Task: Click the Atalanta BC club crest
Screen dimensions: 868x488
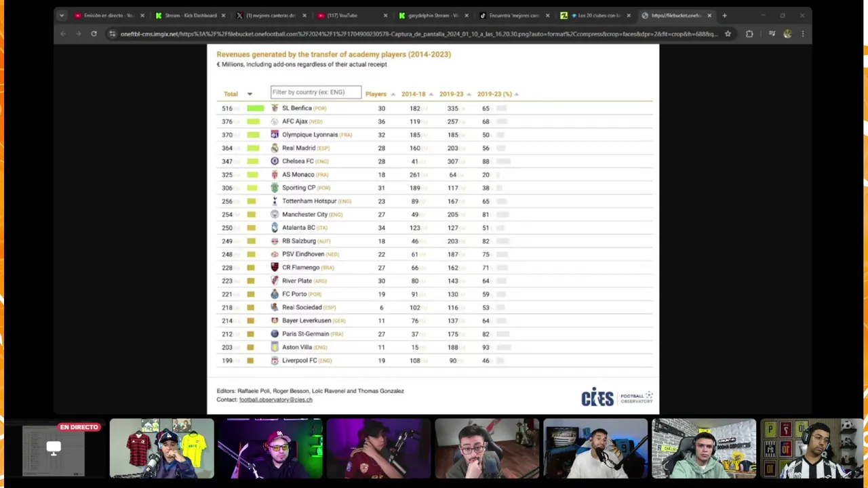Action: pos(275,228)
